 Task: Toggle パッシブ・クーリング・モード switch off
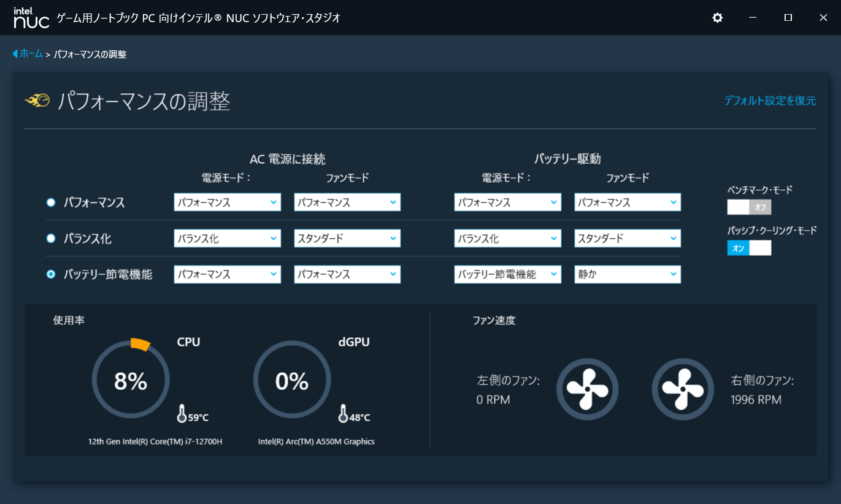[749, 248]
